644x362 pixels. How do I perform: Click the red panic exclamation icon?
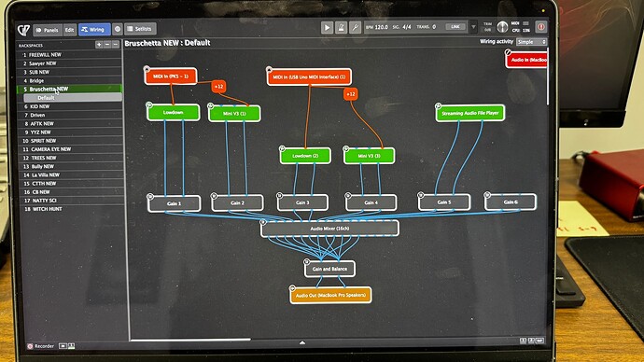(541, 27)
